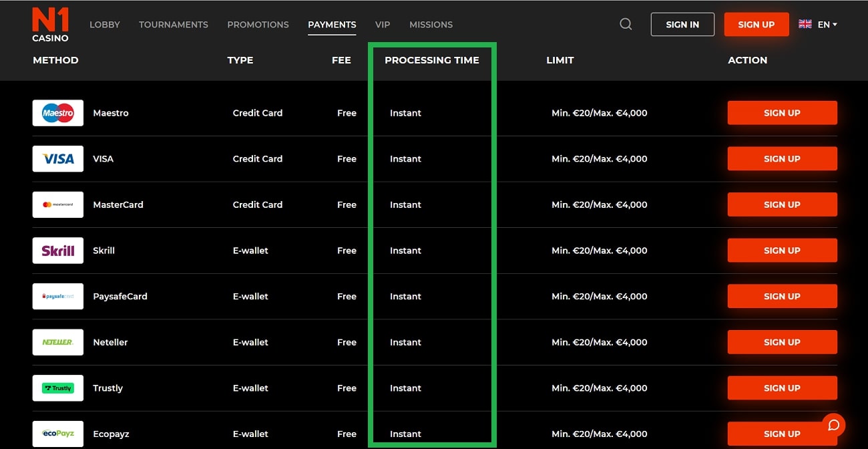Click Sign Up in the PaysafeCard row
The image size is (868, 449).
pos(782,296)
